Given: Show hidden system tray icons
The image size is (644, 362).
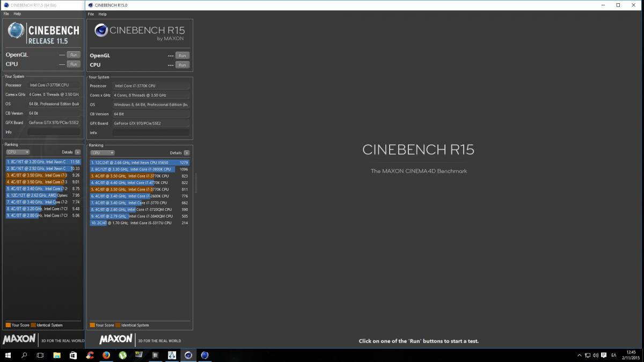Looking at the screenshot, I should pyautogui.click(x=580, y=355).
